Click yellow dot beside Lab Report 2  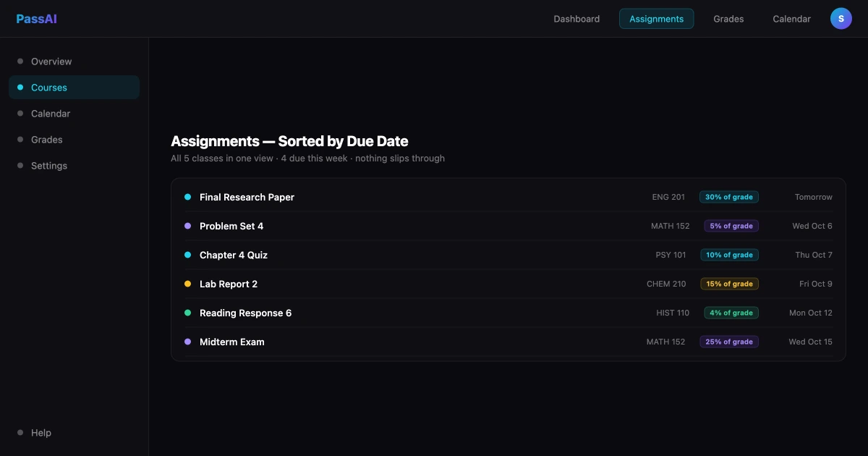[x=188, y=284]
